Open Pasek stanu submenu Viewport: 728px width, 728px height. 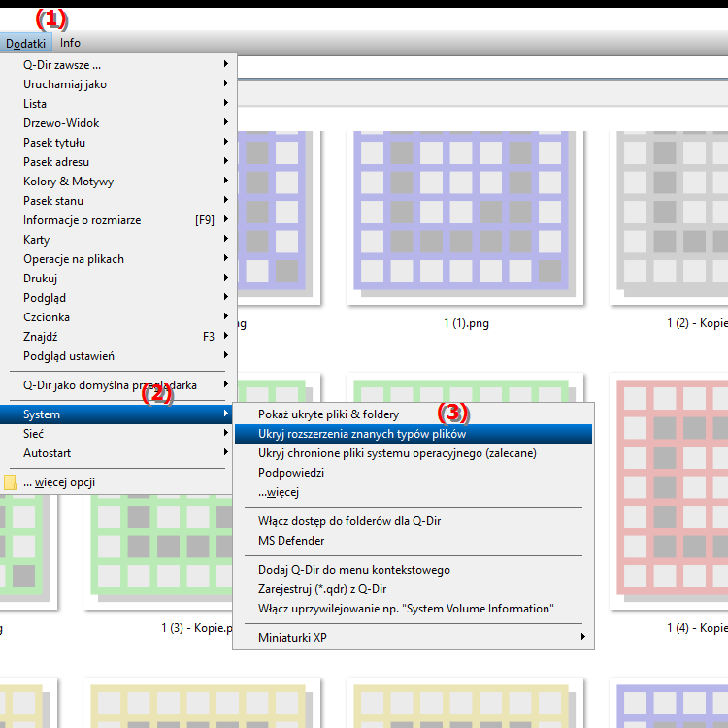coord(118,201)
